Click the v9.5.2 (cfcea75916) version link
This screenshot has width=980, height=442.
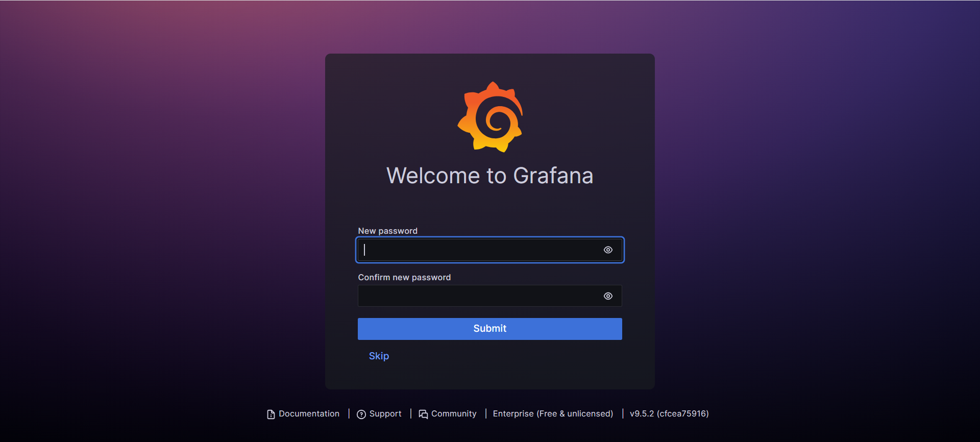coord(669,414)
